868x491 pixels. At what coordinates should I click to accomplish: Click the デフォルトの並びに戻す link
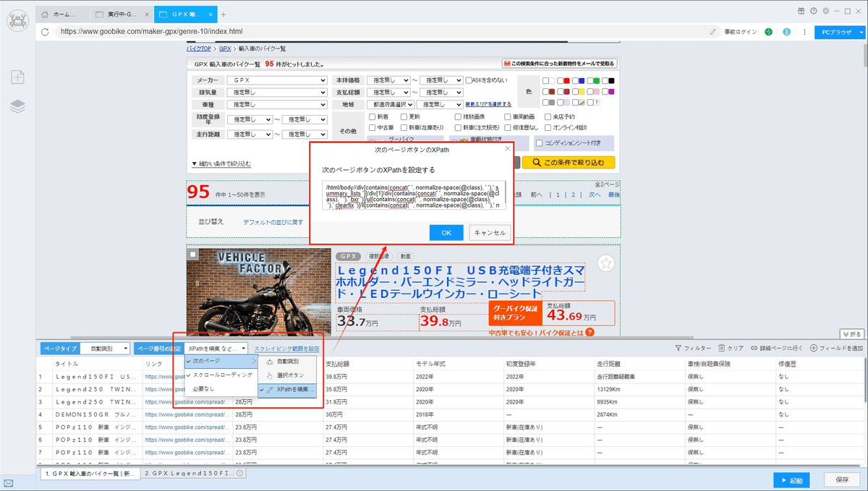(273, 222)
